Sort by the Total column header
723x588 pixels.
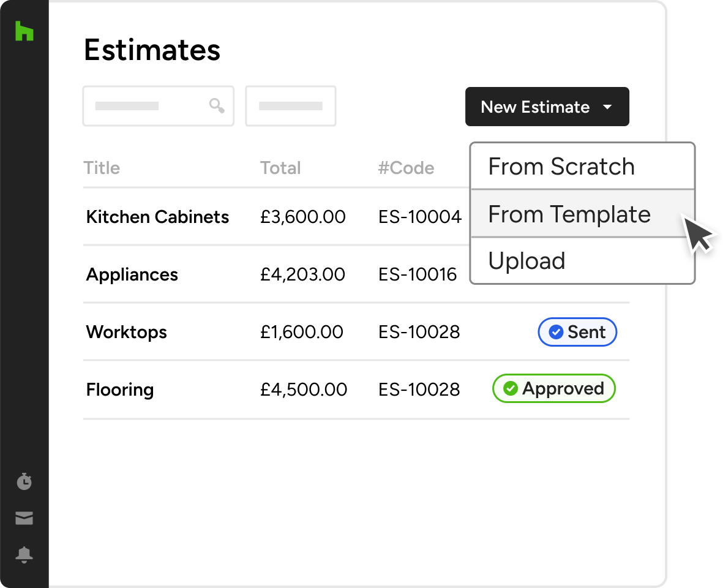pyautogui.click(x=280, y=168)
